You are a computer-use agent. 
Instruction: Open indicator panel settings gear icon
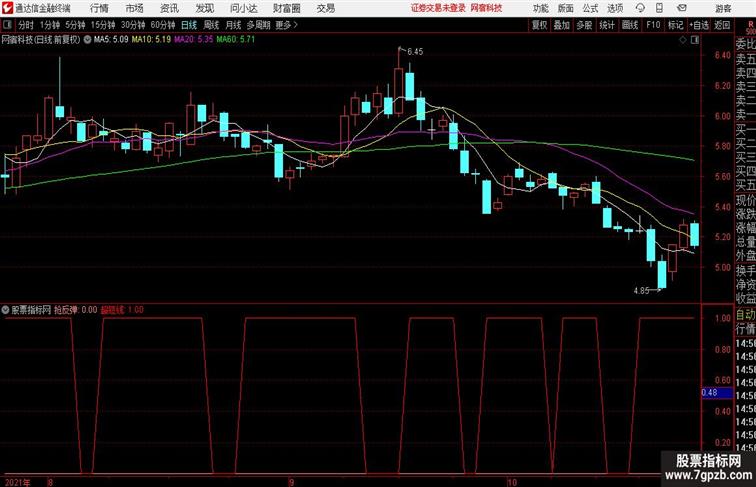point(5,310)
